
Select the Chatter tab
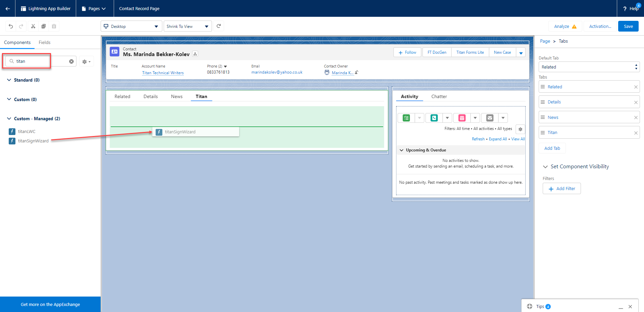(x=439, y=96)
